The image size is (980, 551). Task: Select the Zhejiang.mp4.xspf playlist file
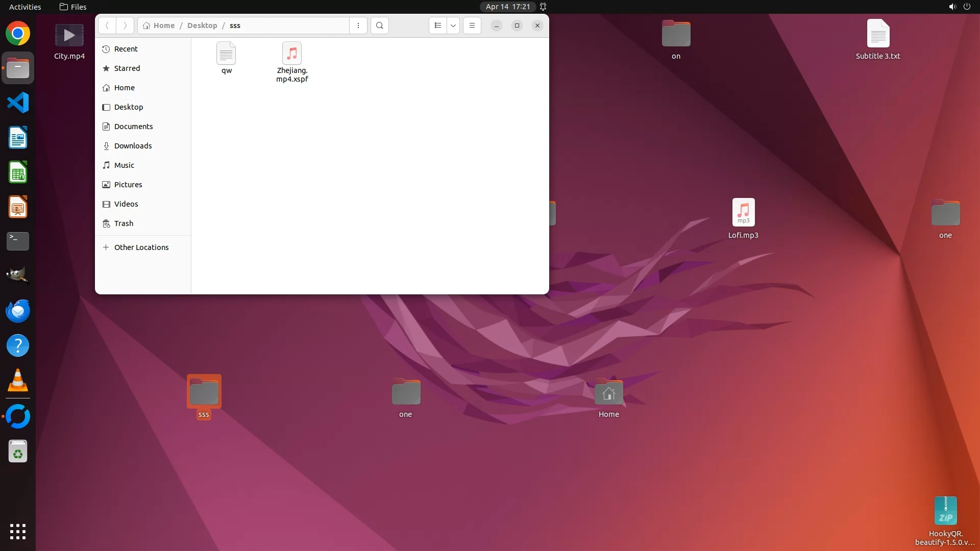[x=292, y=62]
